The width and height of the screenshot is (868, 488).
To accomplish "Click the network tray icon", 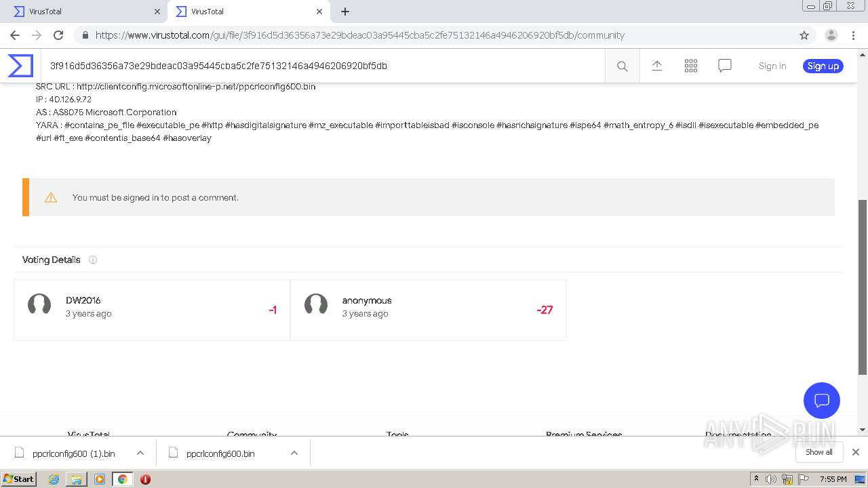I will pos(787,479).
